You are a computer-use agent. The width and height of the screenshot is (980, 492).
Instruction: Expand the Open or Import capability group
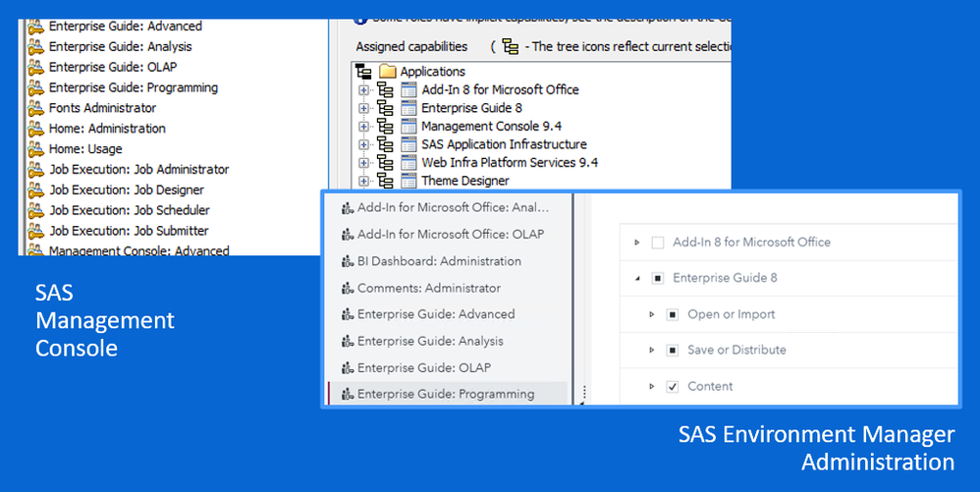pos(652,314)
